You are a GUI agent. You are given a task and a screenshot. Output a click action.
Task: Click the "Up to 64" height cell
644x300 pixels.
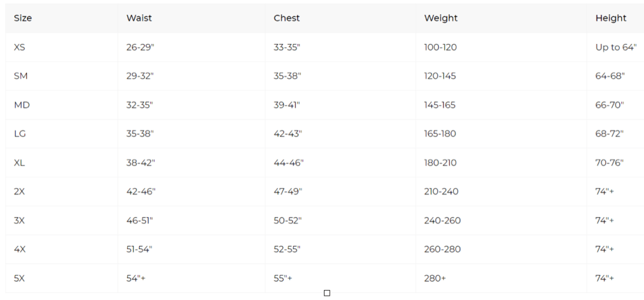coord(616,47)
